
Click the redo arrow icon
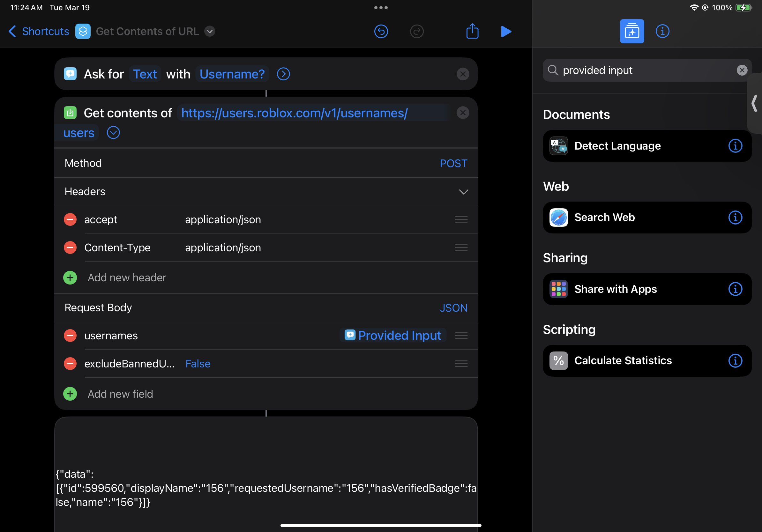[x=417, y=31]
